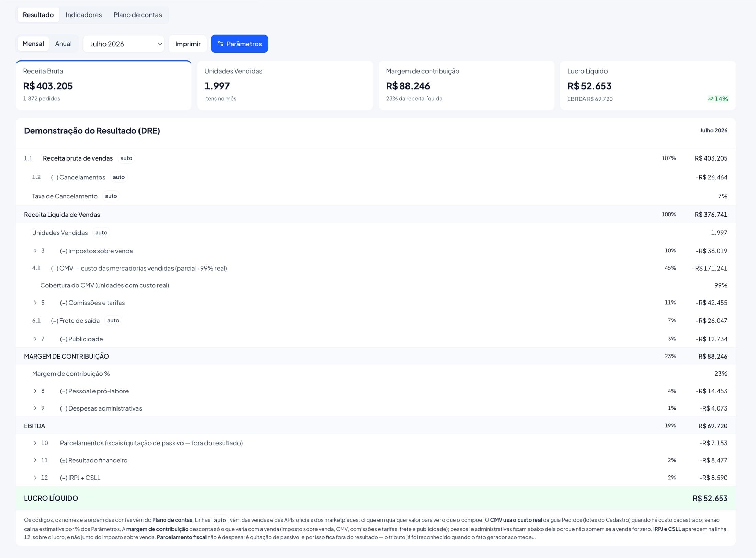Viewport: 756px width, 558px height.
Task: Click the -R$ 36.019 impostos value
Action: [711, 251]
